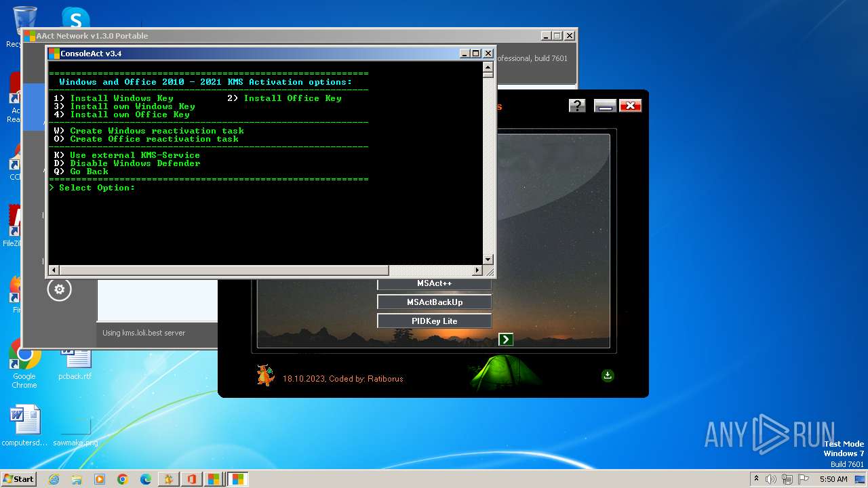Click 'Create Office reactivation task' text
Viewport: 868px width, 488px height.
[x=154, y=139]
